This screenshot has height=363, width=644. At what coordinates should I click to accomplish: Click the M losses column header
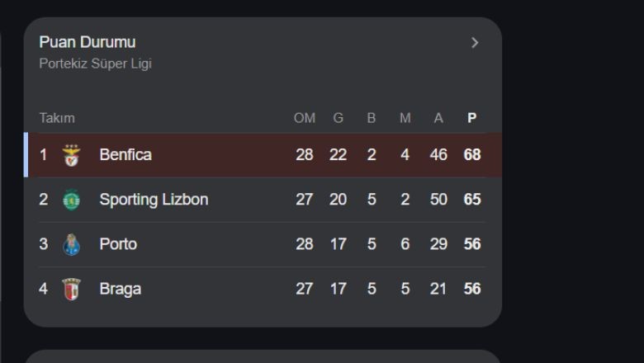(405, 118)
